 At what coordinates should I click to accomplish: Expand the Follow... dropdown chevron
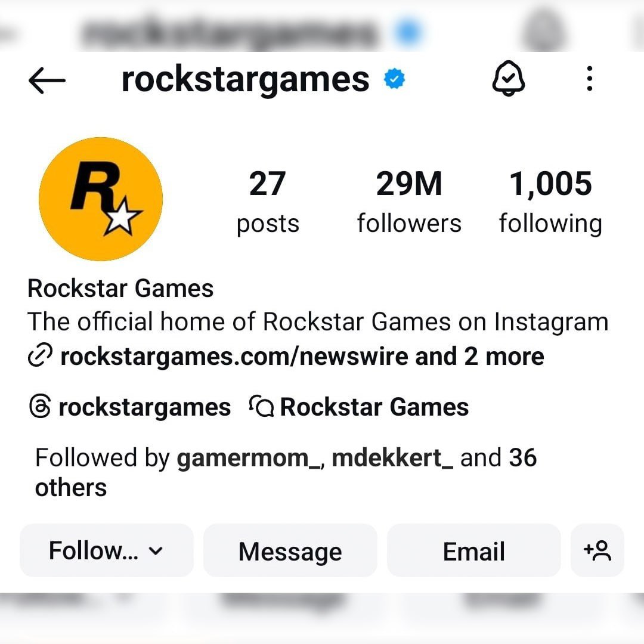156,551
